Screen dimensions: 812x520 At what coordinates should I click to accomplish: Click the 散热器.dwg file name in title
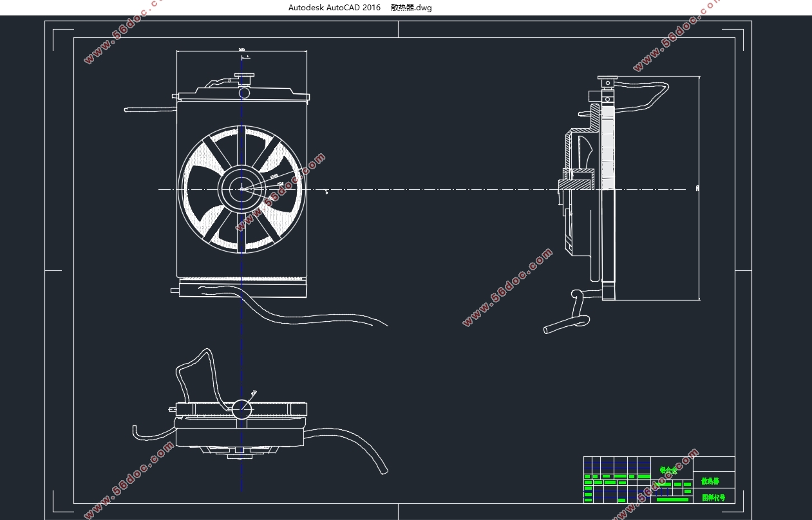411,8
